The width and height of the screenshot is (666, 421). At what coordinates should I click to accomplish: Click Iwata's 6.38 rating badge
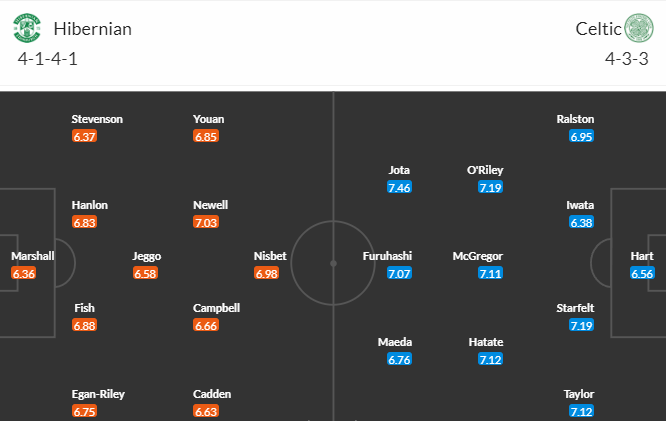click(x=581, y=222)
